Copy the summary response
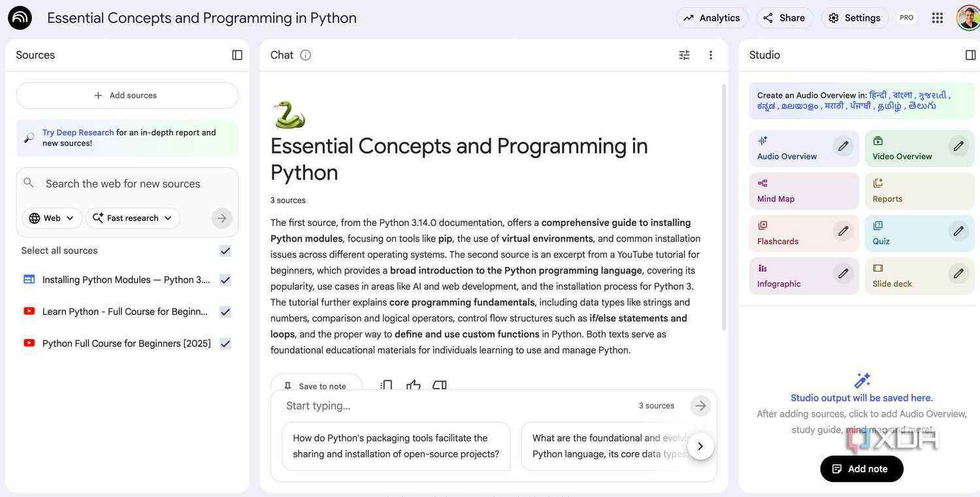Viewport: 980px width, 497px height. click(386, 385)
